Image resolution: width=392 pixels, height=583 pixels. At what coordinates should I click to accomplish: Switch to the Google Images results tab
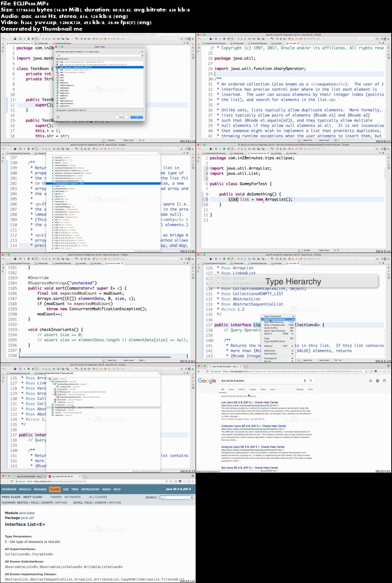pyautogui.click(x=253, y=389)
